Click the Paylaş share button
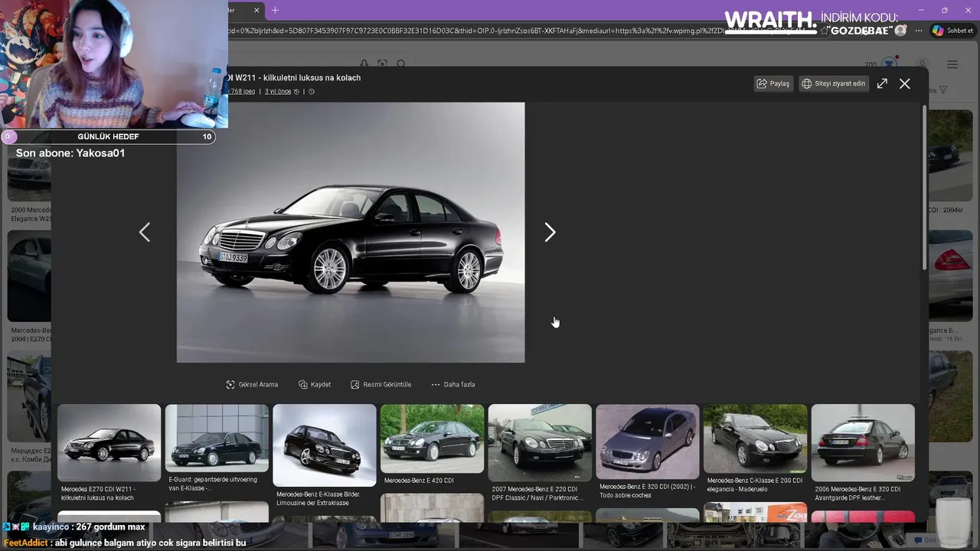This screenshot has width=980, height=551. tap(773, 83)
